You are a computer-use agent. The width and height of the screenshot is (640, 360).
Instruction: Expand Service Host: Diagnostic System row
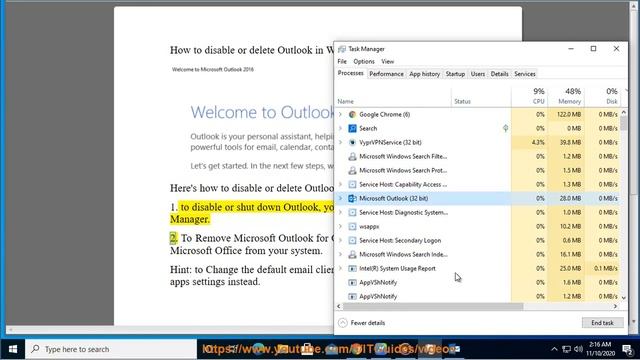pyautogui.click(x=340, y=212)
